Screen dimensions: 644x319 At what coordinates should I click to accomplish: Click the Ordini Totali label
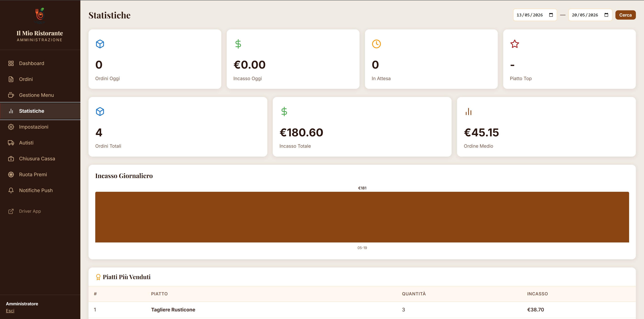pyautogui.click(x=108, y=146)
